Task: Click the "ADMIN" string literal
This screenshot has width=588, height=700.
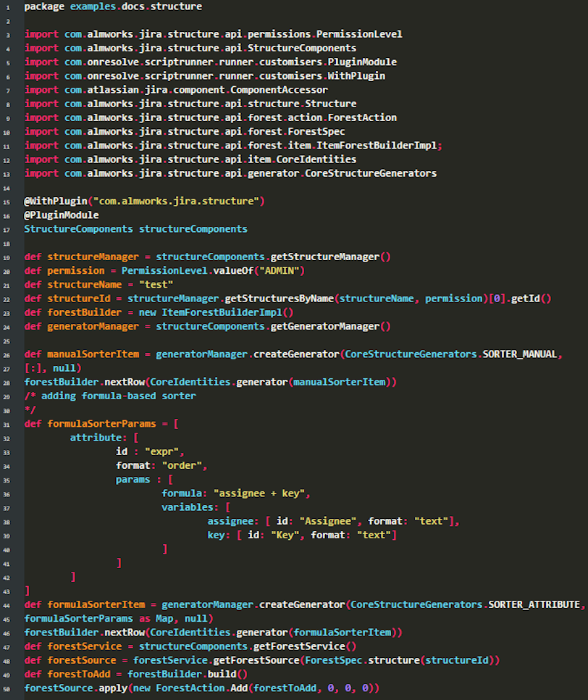Action: [x=280, y=271]
